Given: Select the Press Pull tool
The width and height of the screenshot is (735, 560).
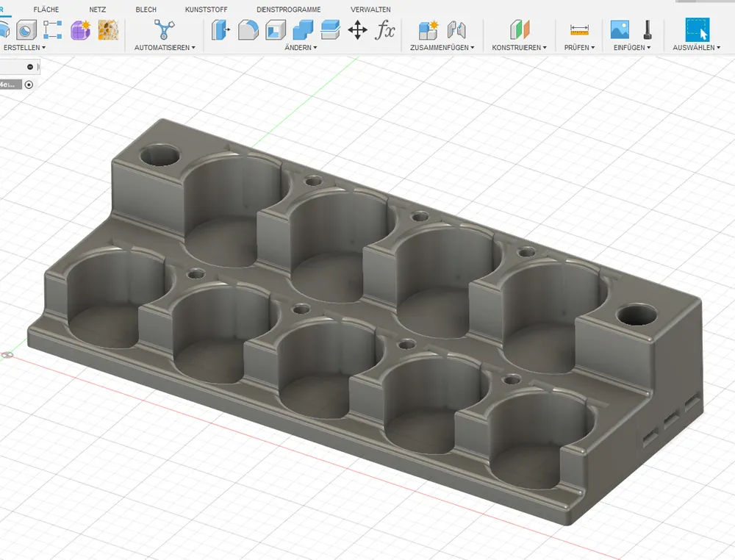Looking at the screenshot, I should coord(220,30).
